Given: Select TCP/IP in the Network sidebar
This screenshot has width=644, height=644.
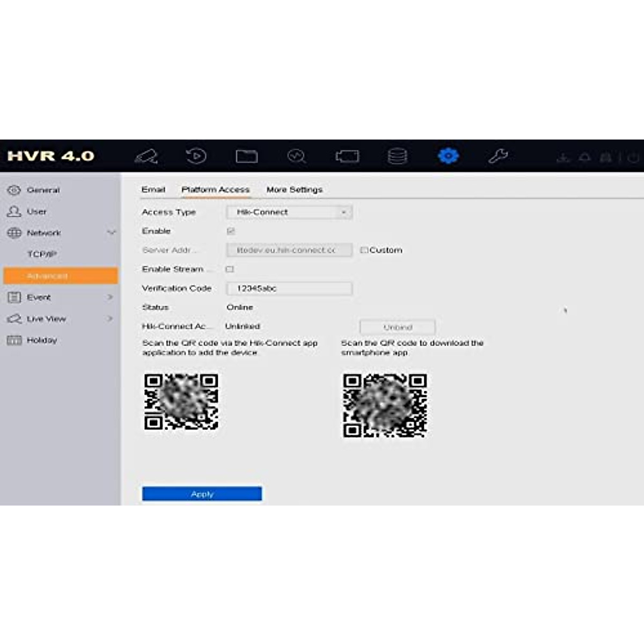Looking at the screenshot, I should 42,254.
